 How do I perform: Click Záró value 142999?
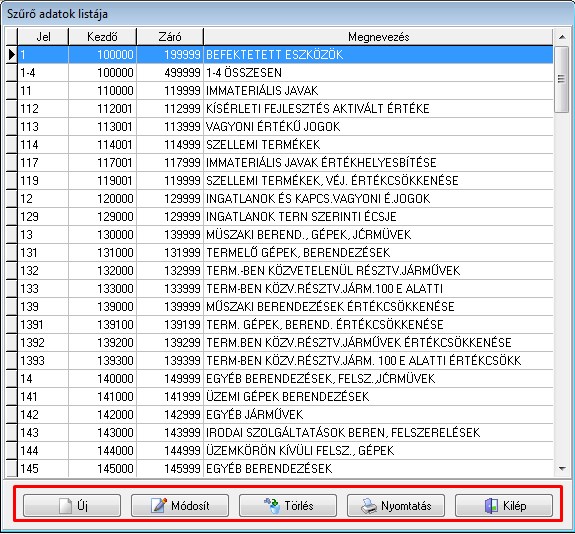170,414
